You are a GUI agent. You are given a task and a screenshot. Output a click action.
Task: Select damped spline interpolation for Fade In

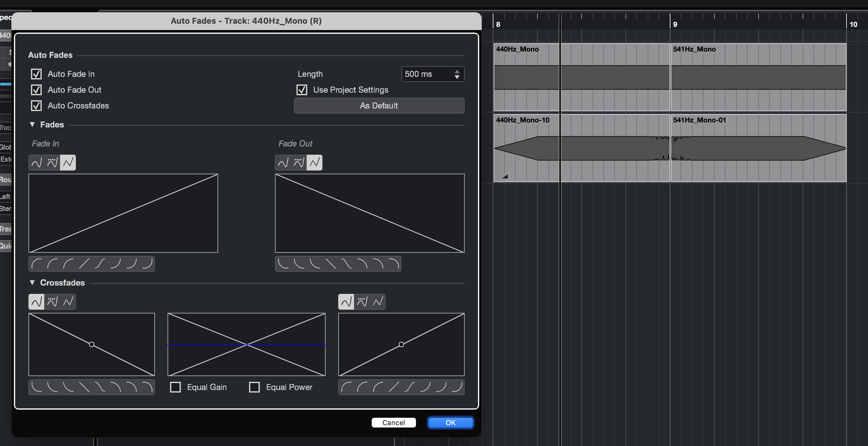click(x=52, y=163)
